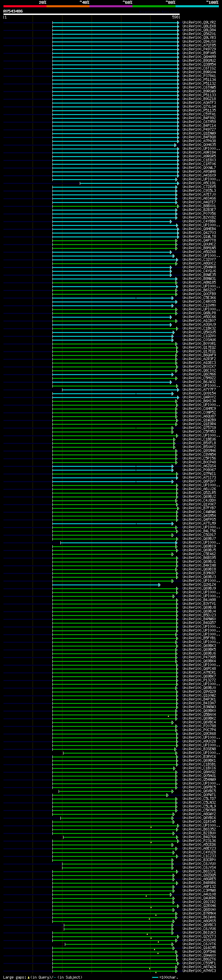This screenshot has width=222, height=980.
Task: Select the query name AV543486
Action: (13, 11)
